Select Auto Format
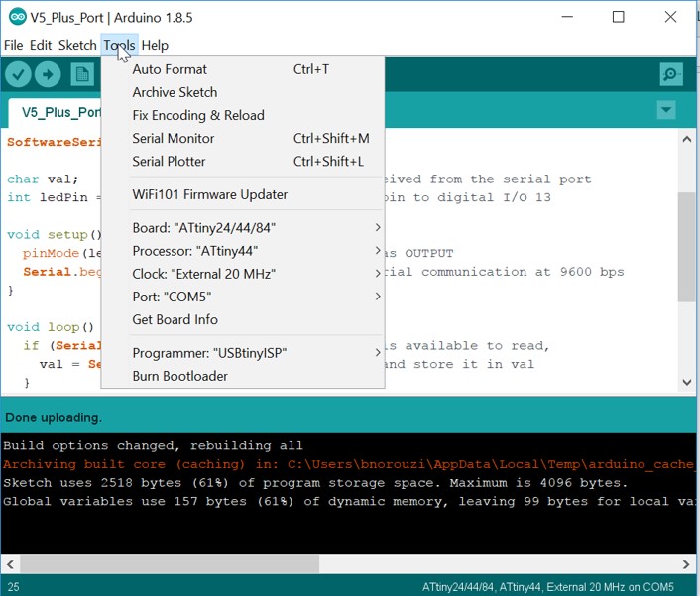Image resolution: width=700 pixels, height=596 pixels. [x=243, y=69]
